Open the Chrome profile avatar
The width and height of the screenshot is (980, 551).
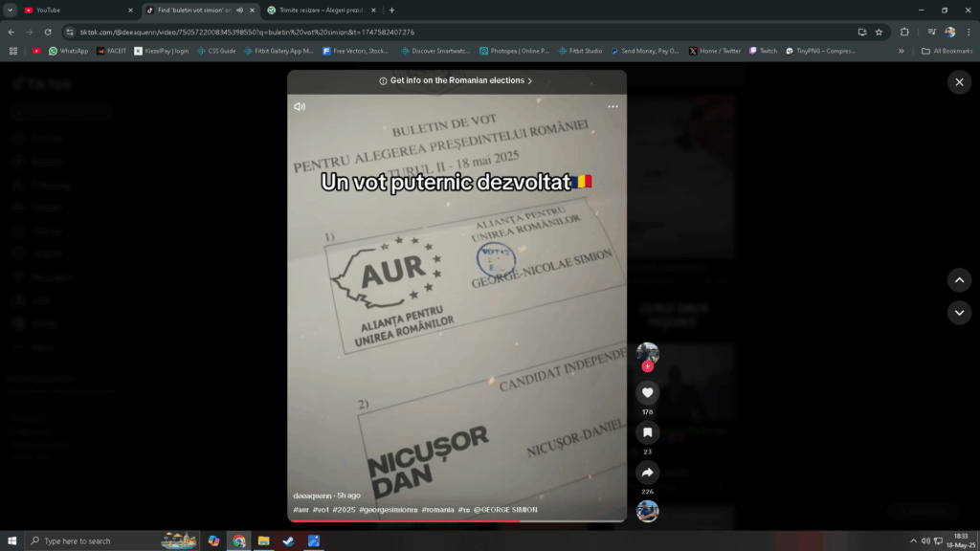[950, 32]
